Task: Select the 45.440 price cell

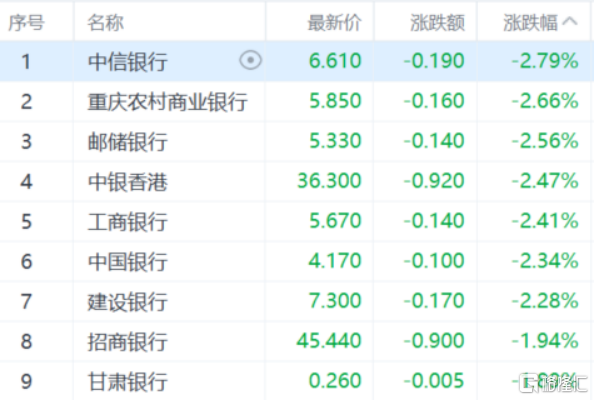Action: 329,340
